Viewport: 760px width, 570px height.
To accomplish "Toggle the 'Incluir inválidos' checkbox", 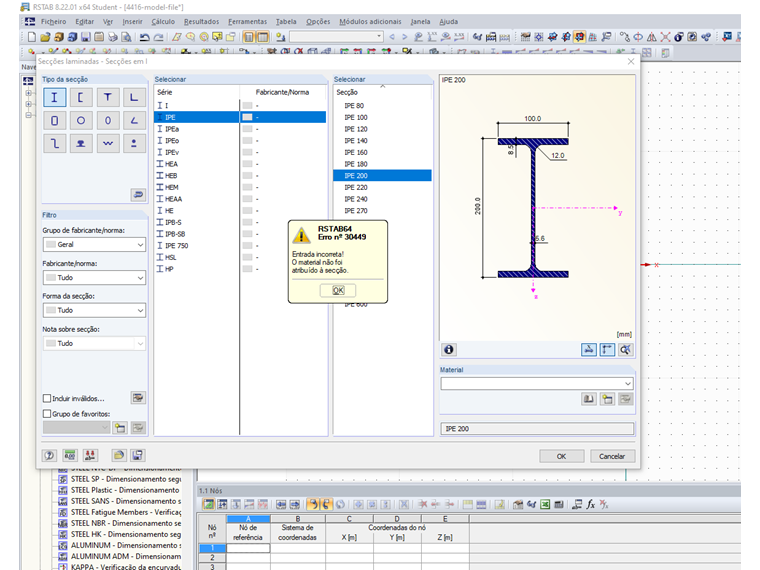I will pyautogui.click(x=47, y=398).
